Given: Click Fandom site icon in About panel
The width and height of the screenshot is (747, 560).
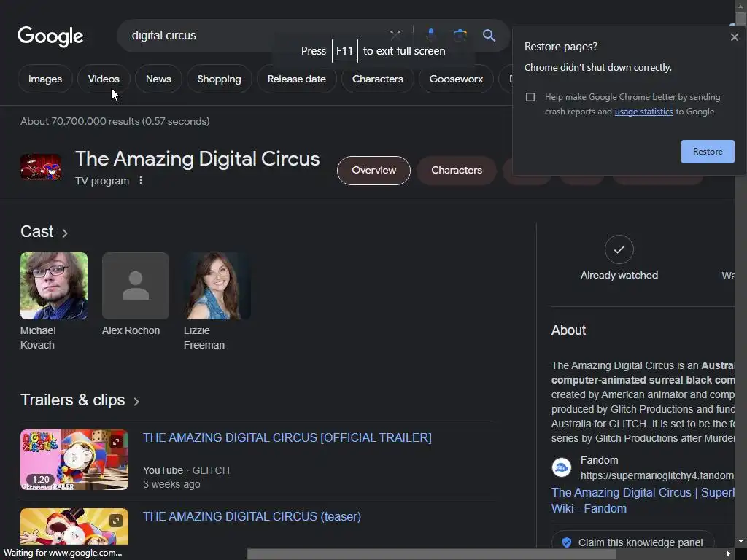Looking at the screenshot, I should [561, 467].
